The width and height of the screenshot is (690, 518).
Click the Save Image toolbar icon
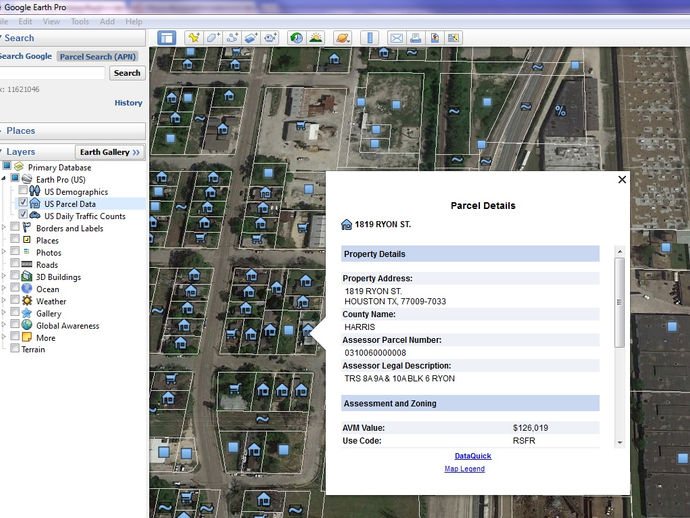[x=434, y=38]
